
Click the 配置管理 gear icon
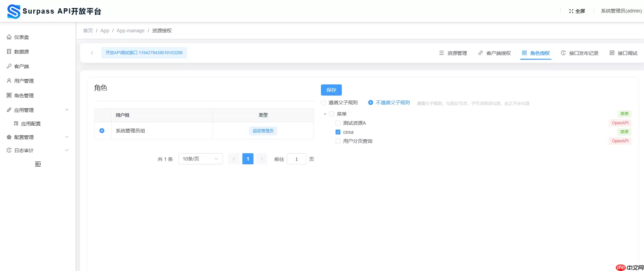click(x=9, y=137)
